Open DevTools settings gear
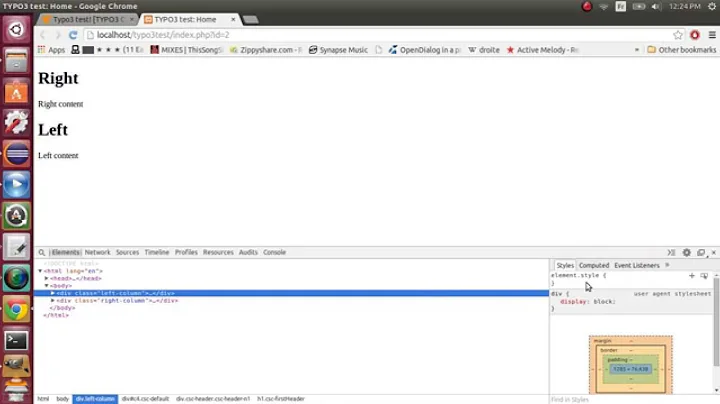This screenshot has height=404, width=720. 686,252
